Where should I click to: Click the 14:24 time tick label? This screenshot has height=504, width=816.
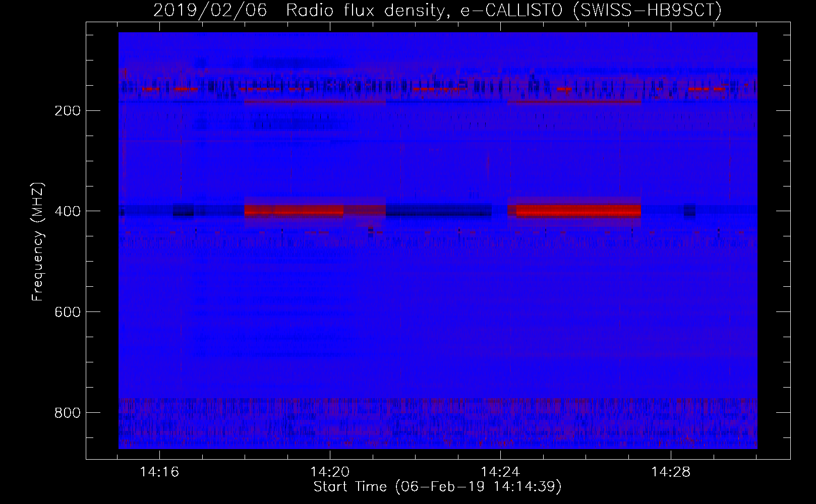[x=500, y=472]
